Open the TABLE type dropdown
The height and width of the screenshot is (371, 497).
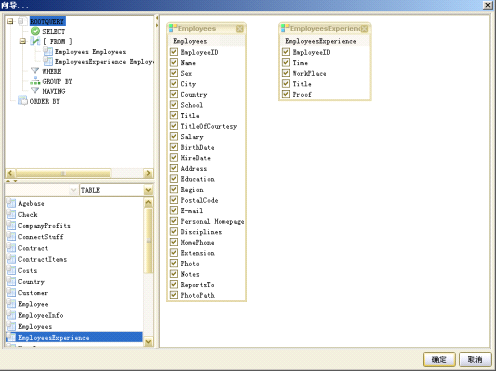[x=148, y=190]
